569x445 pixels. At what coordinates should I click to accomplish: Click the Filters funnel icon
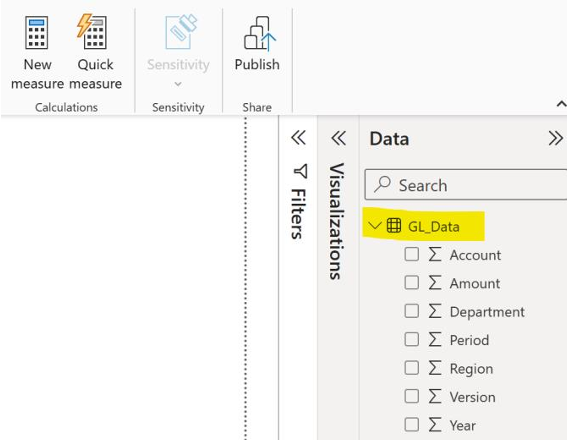[301, 171]
